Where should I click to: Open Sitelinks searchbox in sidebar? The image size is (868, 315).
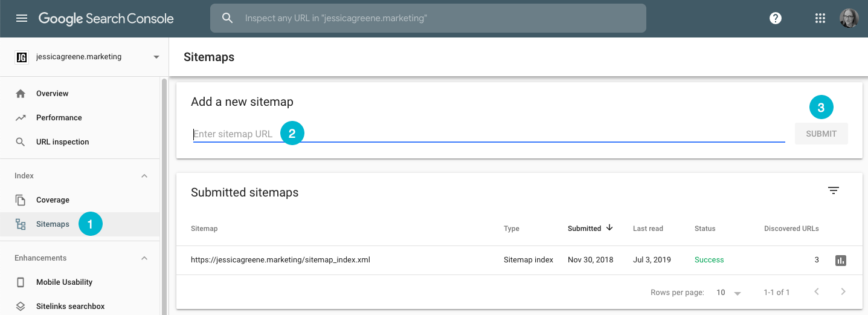click(80, 306)
